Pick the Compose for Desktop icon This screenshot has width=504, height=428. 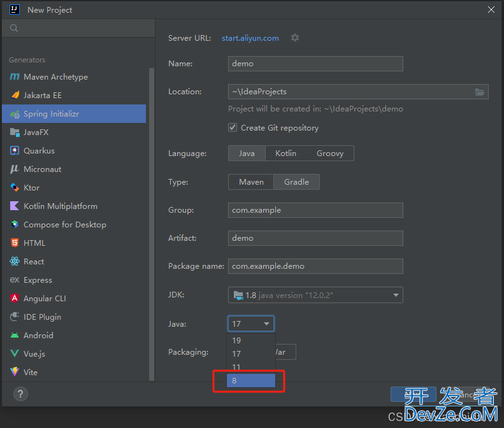point(15,224)
